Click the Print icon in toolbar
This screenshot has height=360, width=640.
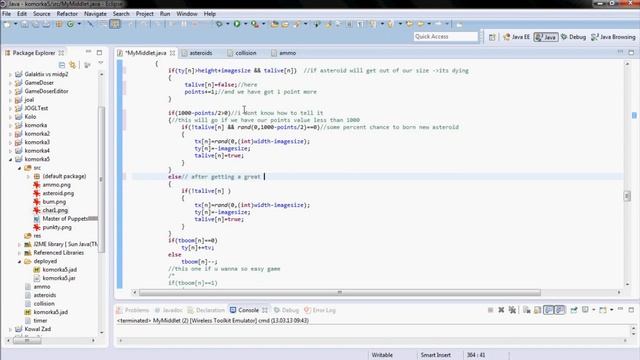coord(47,24)
